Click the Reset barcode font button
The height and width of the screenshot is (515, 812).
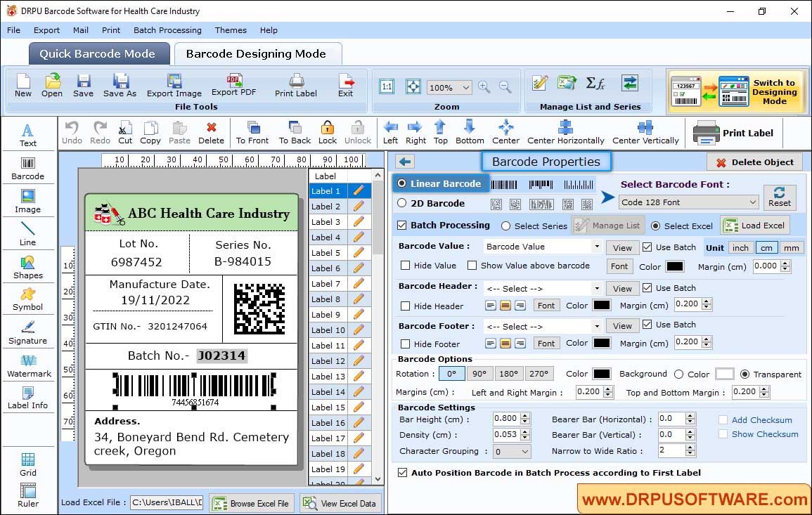click(780, 197)
